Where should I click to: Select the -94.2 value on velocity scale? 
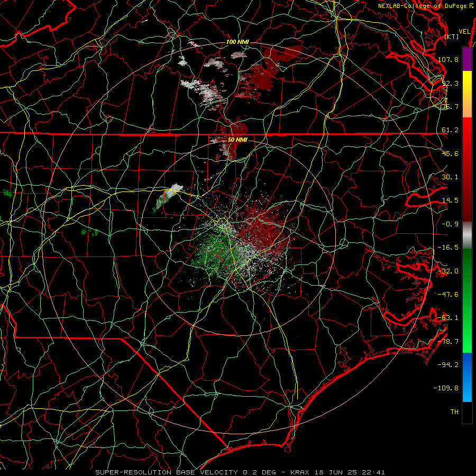pyautogui.click(x=448, y=365)
